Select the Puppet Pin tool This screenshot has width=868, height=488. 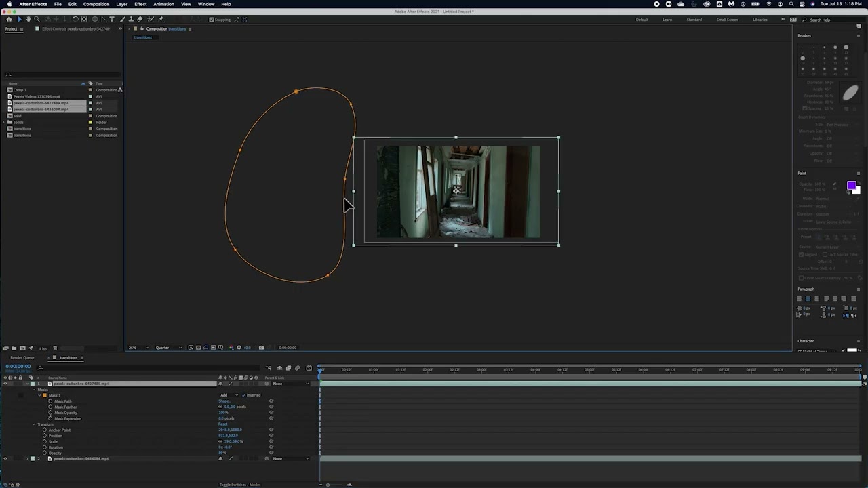coord(161,19)
